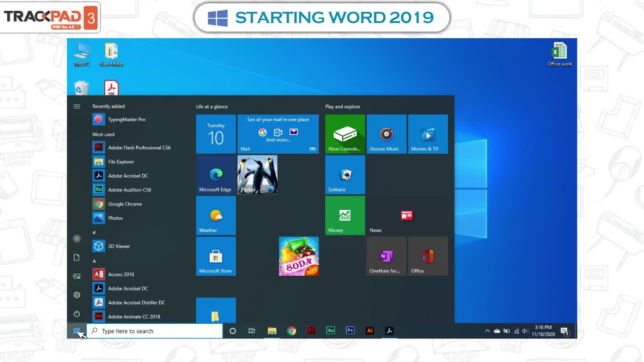644x362 pixels.
Task: Open the Microsoft Edge tile
Action: tap(216, 175)
